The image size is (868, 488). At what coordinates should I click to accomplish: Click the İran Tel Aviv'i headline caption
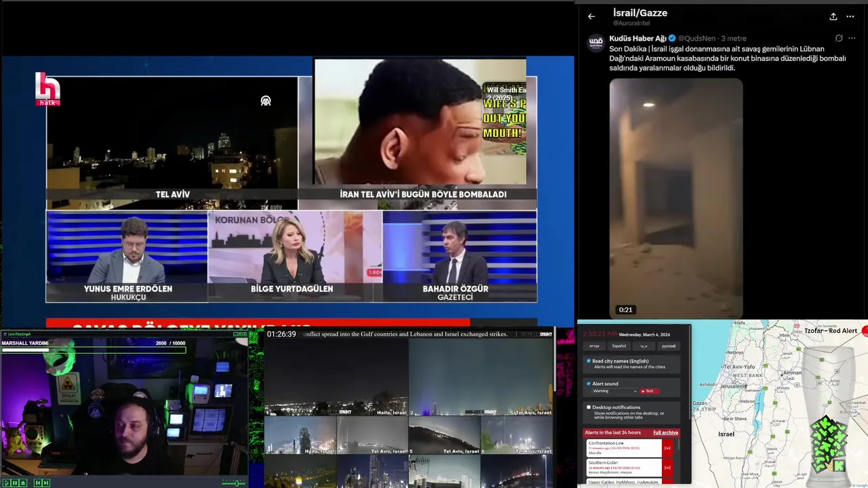click(423, 195)
